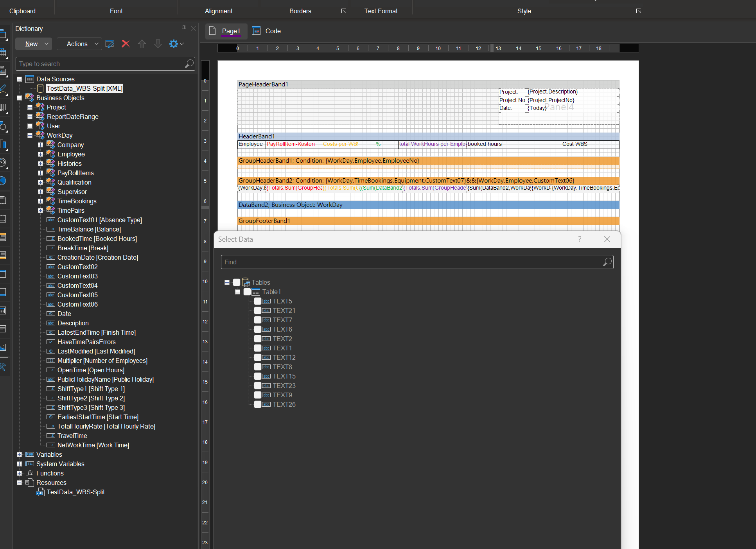Click the data source cylinder icon
This screenshot has height=549, width=756.
point(40,88)
